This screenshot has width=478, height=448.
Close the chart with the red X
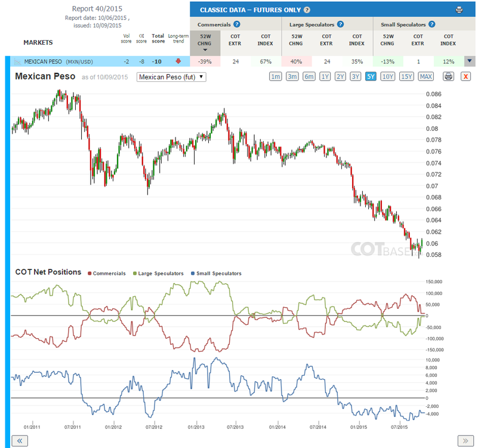click(x=465, y=76)
